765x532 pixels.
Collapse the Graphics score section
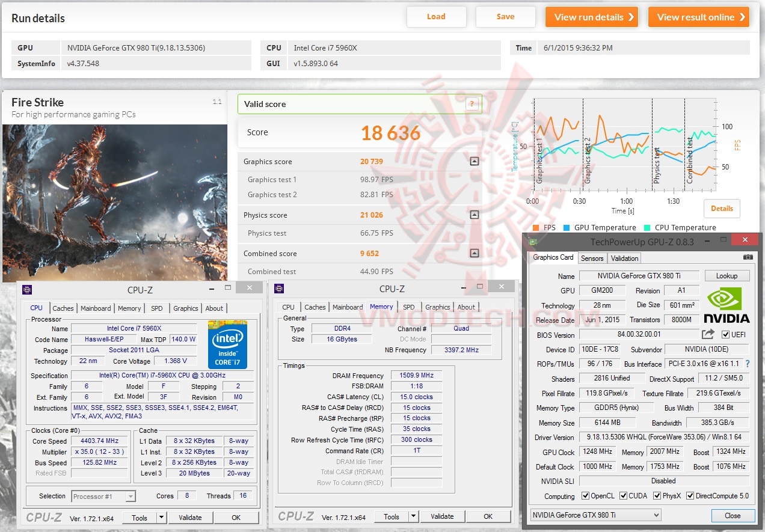coord(474,161)
